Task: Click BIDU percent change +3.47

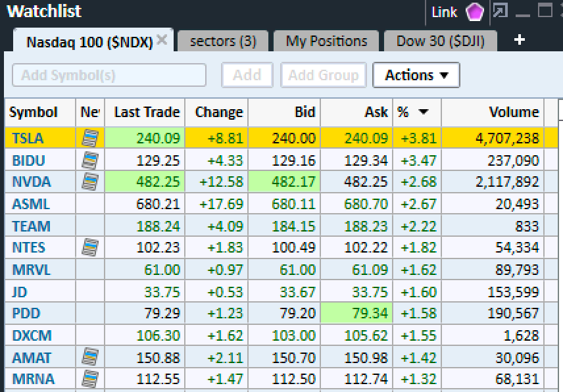Action: [418, 160]
